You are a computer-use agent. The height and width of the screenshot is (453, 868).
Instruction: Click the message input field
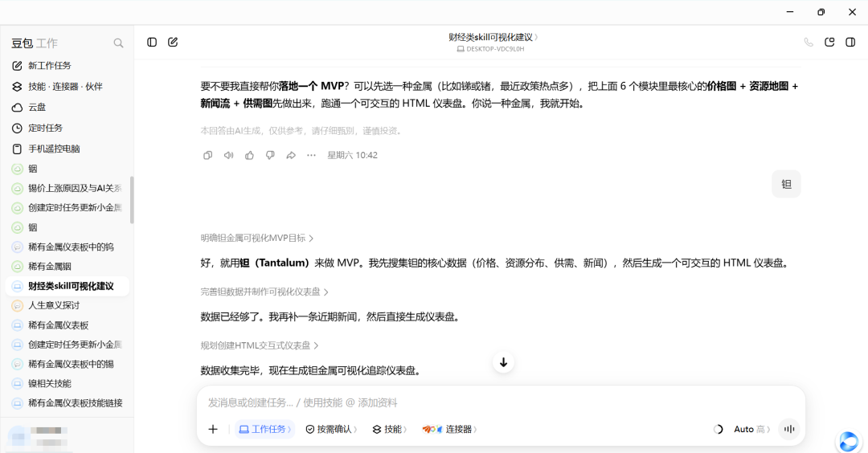tap(501, 402)
